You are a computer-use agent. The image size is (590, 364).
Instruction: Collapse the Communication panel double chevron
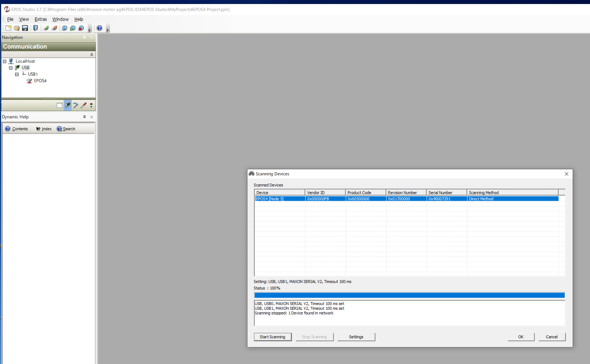coord(92,55)
